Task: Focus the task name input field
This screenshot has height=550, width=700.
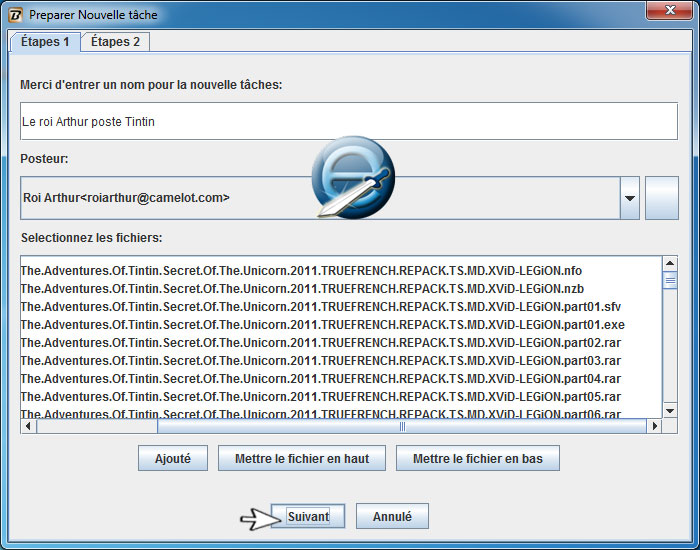Action: [349, 121]
